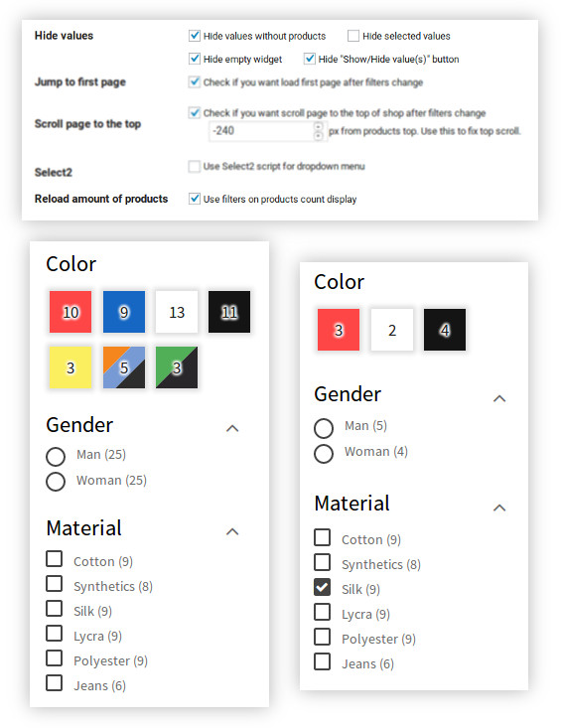Select the Man (25) radio option
This screenshot has height=728, width=561.
pos(56,457)
